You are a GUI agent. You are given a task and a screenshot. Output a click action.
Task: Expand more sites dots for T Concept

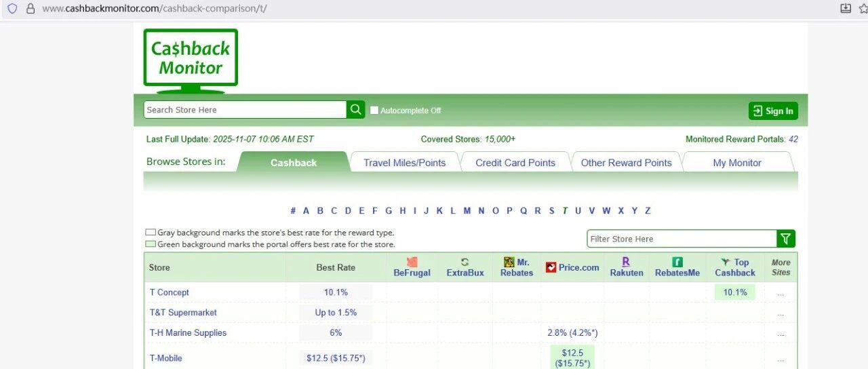[x=781, y=294]
